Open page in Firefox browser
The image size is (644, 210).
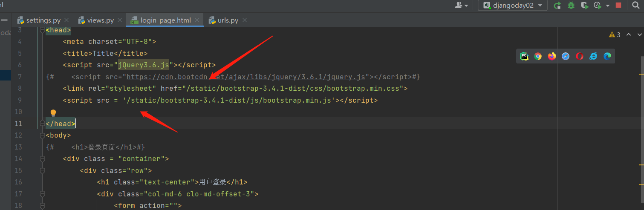coord(552,56)
